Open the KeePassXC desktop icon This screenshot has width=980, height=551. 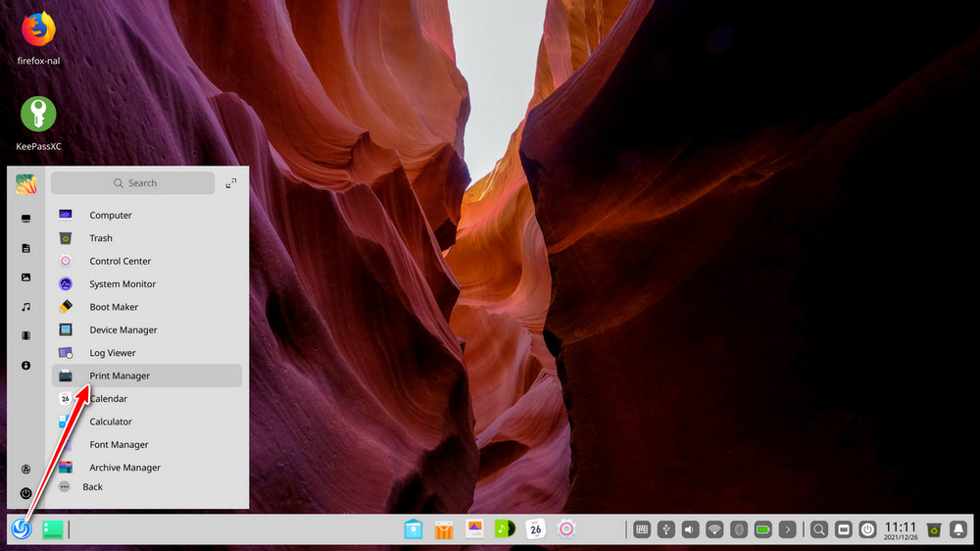coord(38,115)
